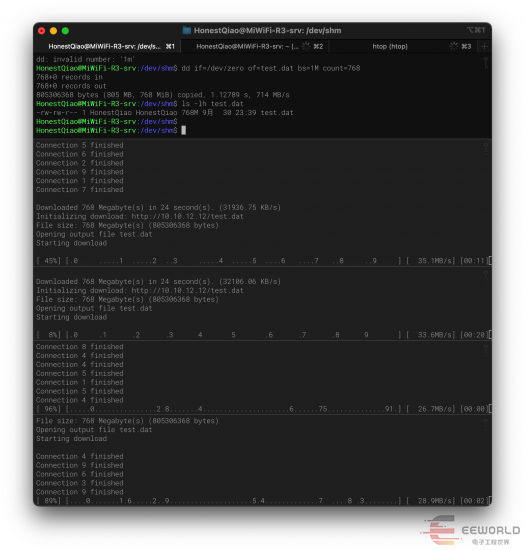This screenshot has height=550, width=525.
Task: Minimize the window with yellow button
Action: pyautogui.click(x=53, y=31)
